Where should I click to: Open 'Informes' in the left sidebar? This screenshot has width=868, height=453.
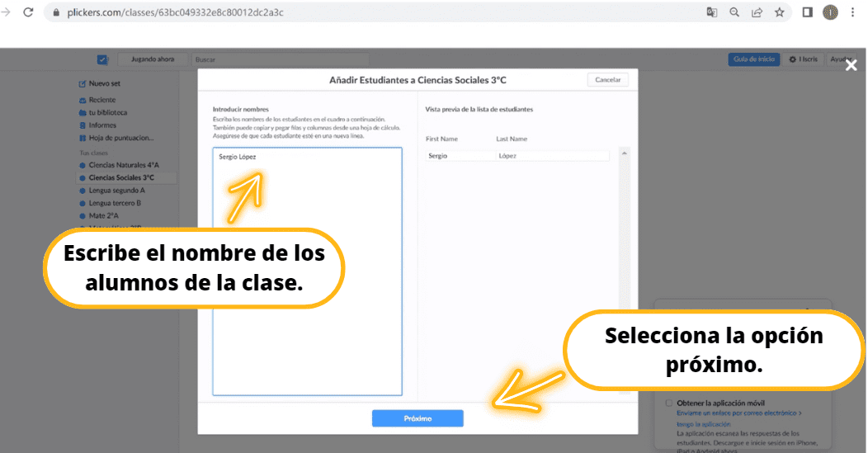[x=101, y=125]
